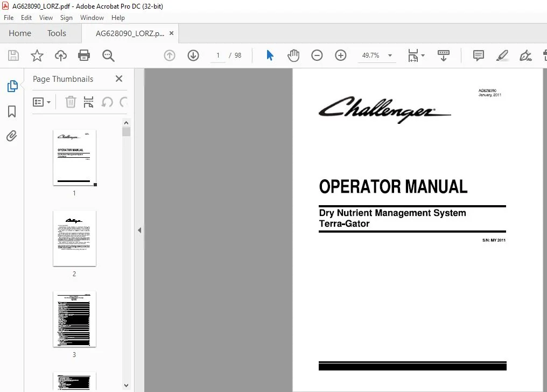Screen dimensions: 547x392
Task: Click thumbnails scrollbar up arrow
Action: [127, 123]
